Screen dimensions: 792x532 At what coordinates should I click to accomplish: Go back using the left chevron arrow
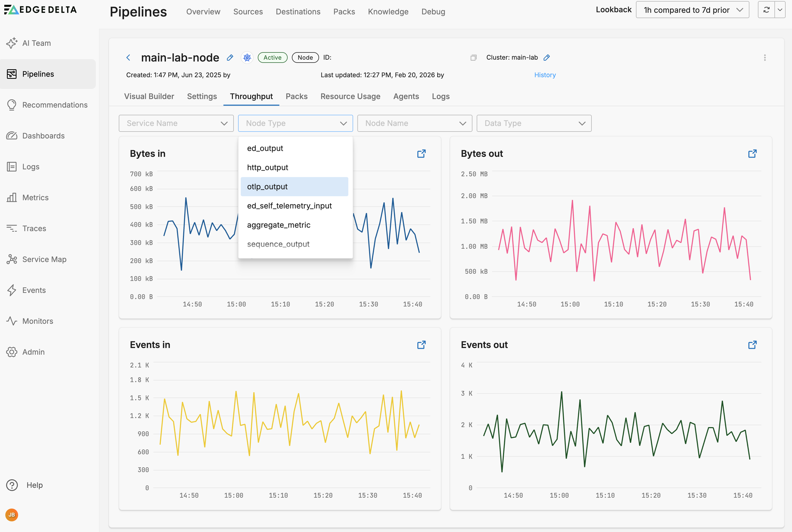[x=128, y=58]
